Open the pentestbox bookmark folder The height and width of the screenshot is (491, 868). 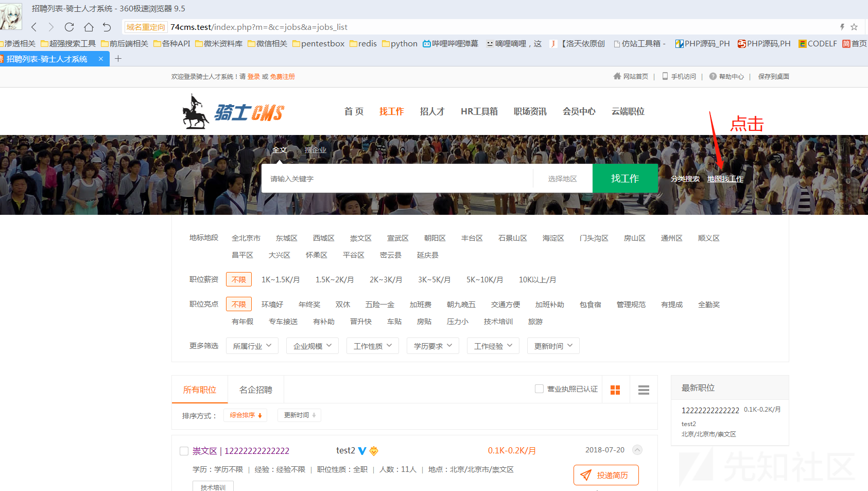click(x=318, y=44)
